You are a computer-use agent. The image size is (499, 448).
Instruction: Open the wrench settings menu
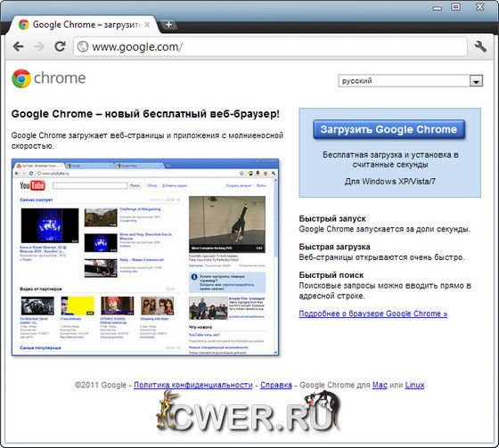[480, 47]
